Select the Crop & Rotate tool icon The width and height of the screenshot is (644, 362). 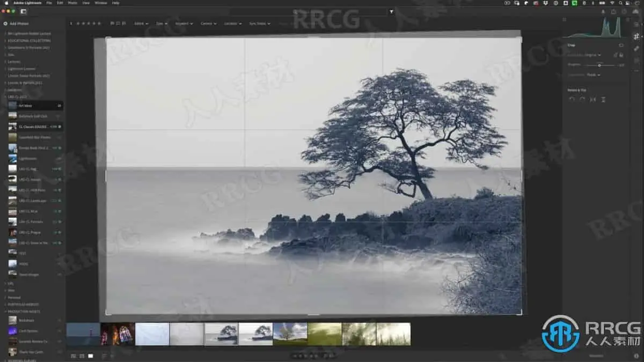(636, 36)
